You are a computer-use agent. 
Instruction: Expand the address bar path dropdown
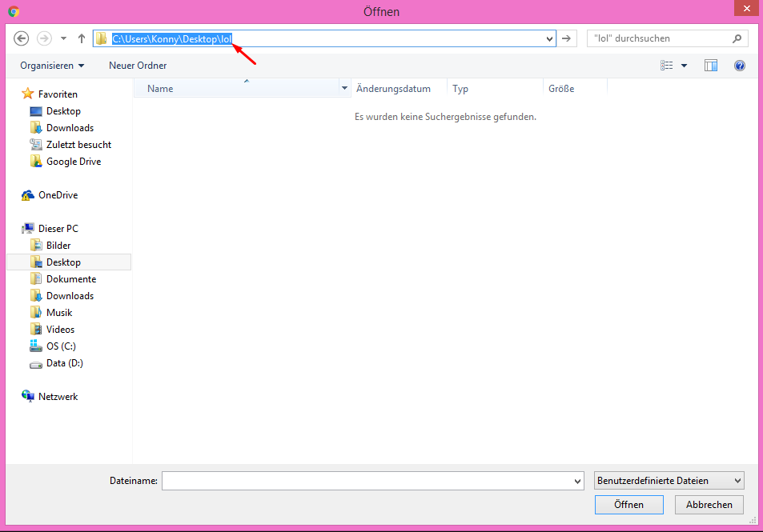[x=549, y=39]
